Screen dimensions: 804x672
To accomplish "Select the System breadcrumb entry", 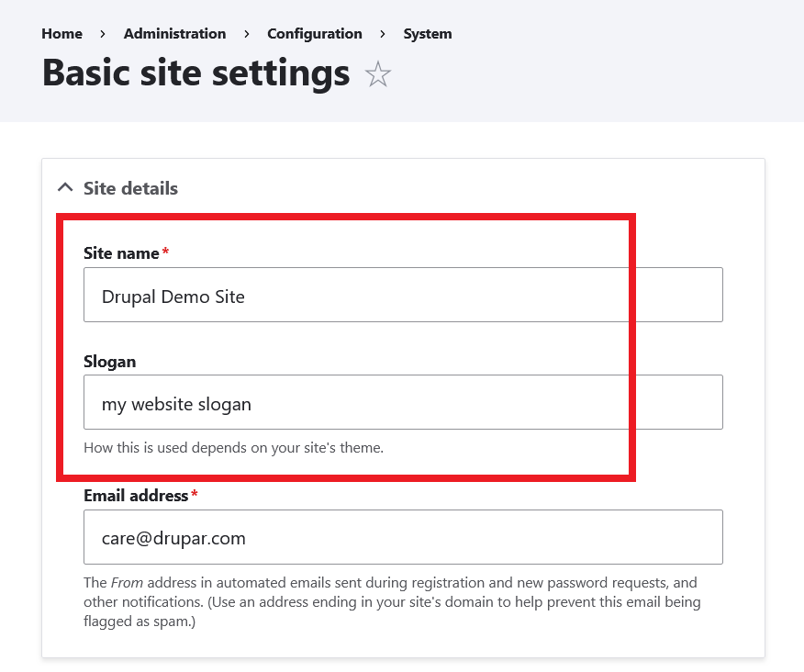I will [x=427, y=33].
